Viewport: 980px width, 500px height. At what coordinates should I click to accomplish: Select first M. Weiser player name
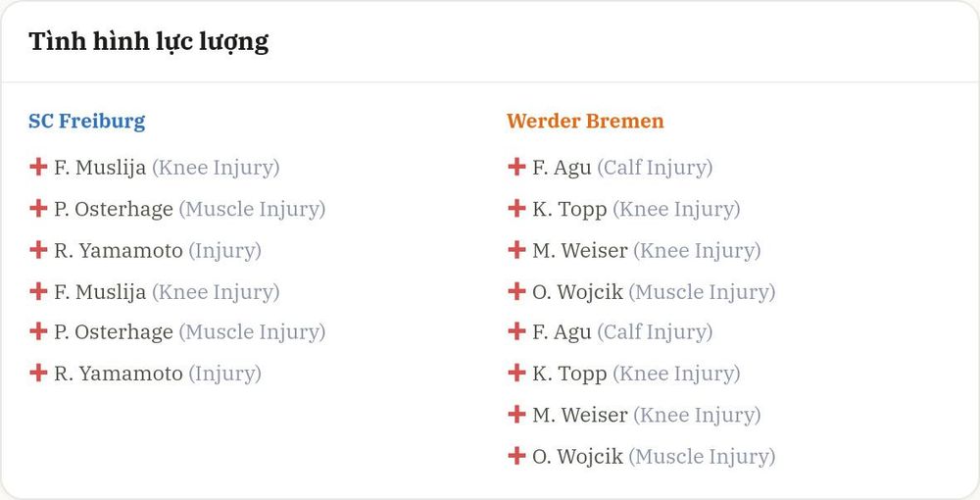[580, 251]
